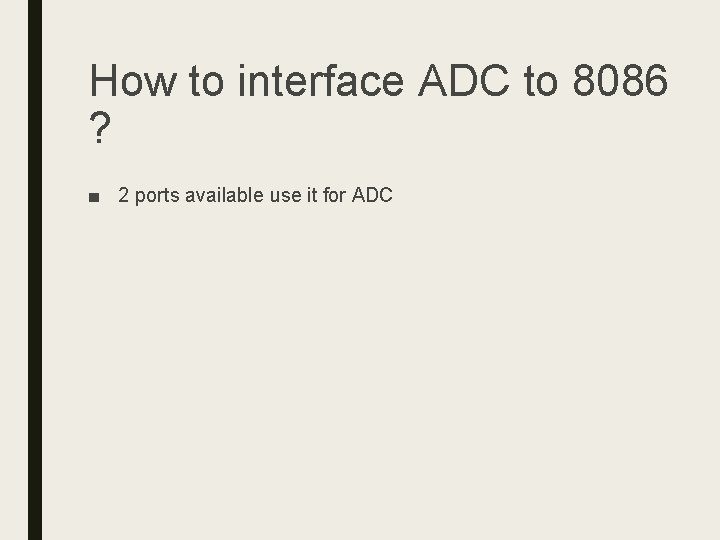The image size is (720, 540).
Task: Click "ADC" in the slide title
Action: click(464, 80)
